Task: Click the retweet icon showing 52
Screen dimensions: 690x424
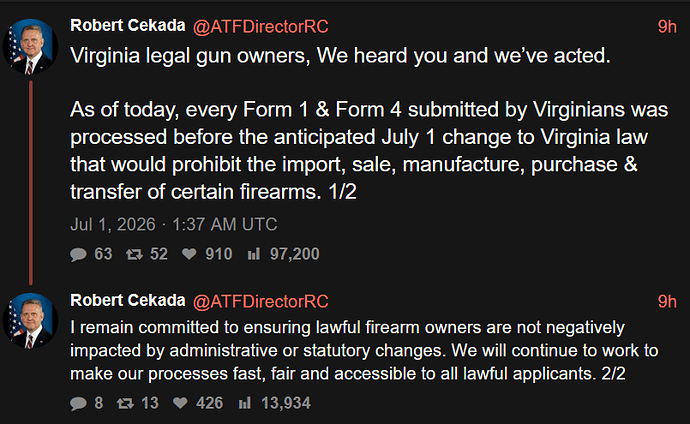Action: click(x=134, y=254)
